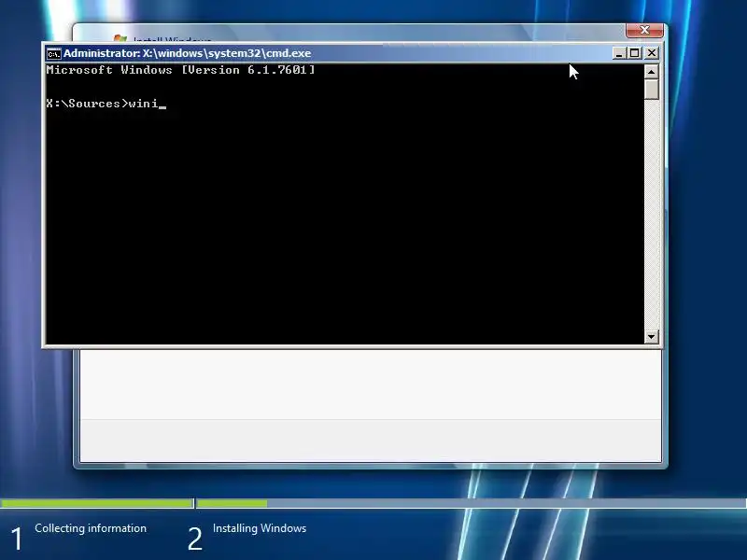The width and height of the screenshot is (747, 560).
Task: Click the step number 1
Action: tap(16, 539)
